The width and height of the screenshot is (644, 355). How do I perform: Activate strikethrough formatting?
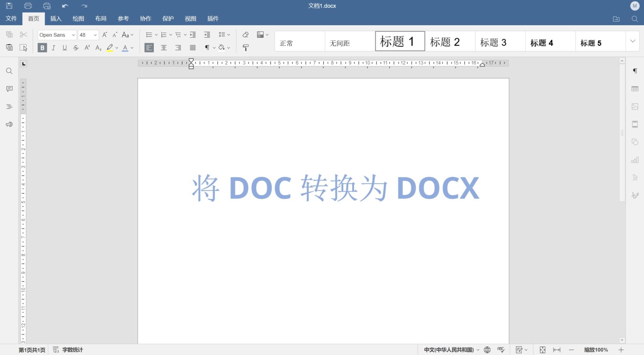(75, 48)
